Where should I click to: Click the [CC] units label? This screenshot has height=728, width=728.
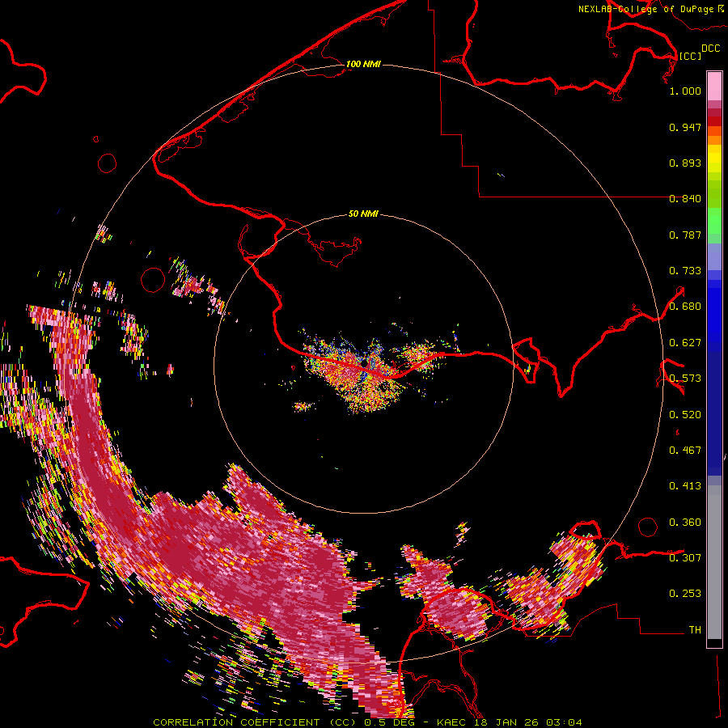(690, 56)
